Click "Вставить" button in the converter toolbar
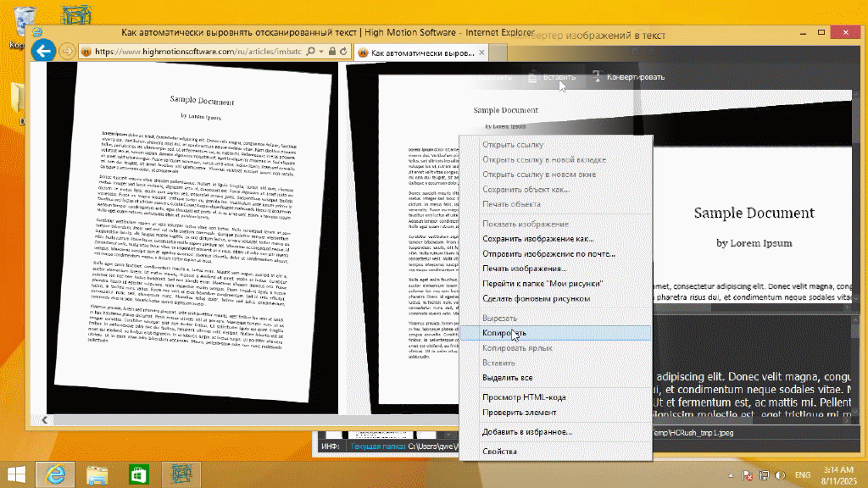The height and width of the screenshot is (488, 868). coord(552,77)
